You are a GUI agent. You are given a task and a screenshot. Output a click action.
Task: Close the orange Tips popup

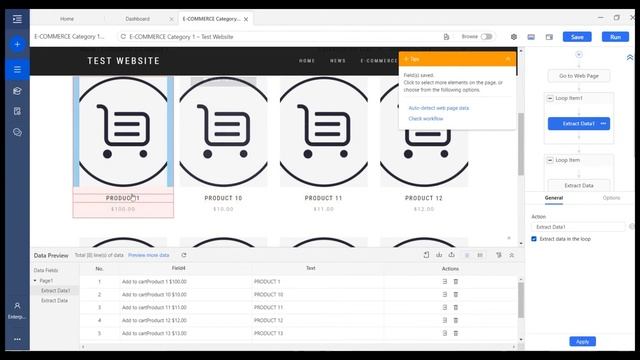pos(508,59)
